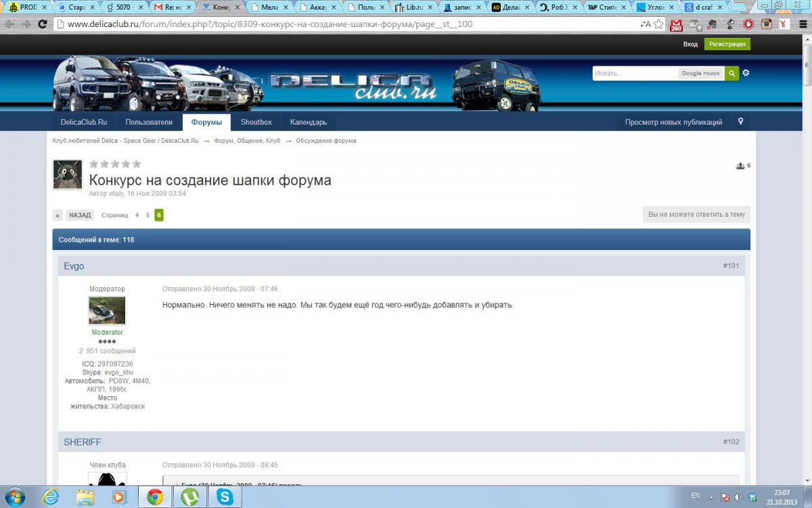Open uTorrent from the taskbar

coord(190,496)
